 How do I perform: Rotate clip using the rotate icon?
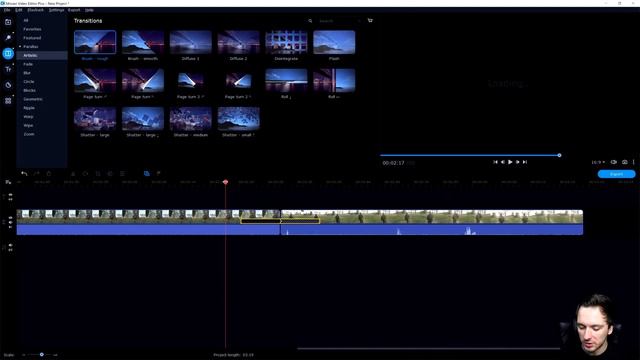click(85, 173)
